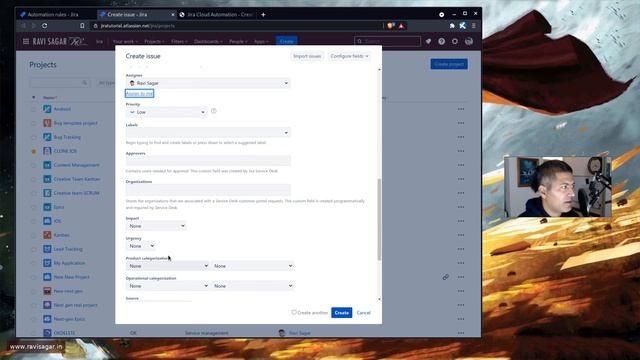Switch to the Jira Cloud Automation browser tab
The image size is (640, 360).
(x=217, y=15)
